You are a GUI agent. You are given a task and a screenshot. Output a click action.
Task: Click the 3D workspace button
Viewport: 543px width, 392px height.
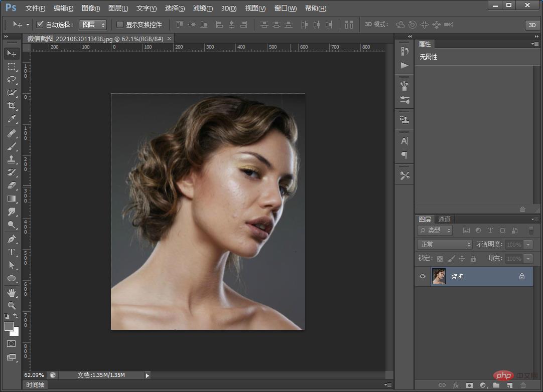531,25
